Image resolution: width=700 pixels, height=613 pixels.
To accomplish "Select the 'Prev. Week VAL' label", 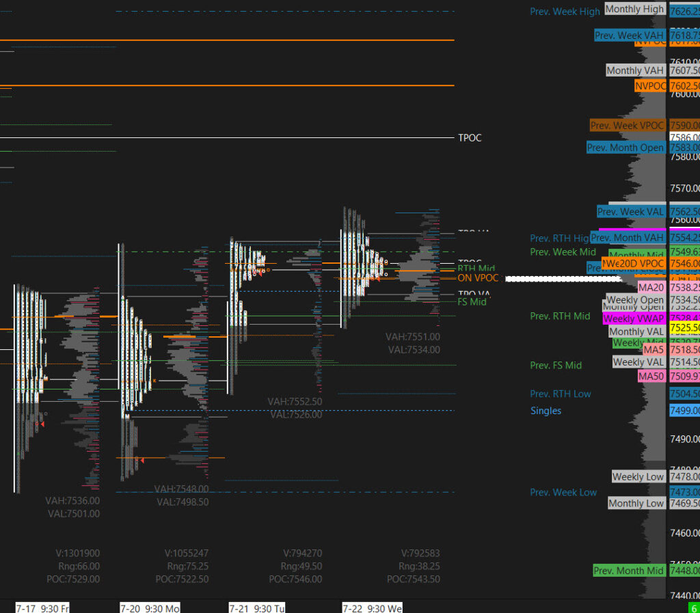I will [x=631, y=212].
